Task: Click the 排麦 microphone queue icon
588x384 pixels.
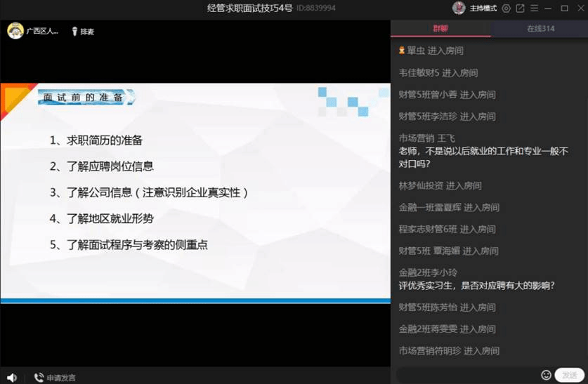Action: [75, 32]
